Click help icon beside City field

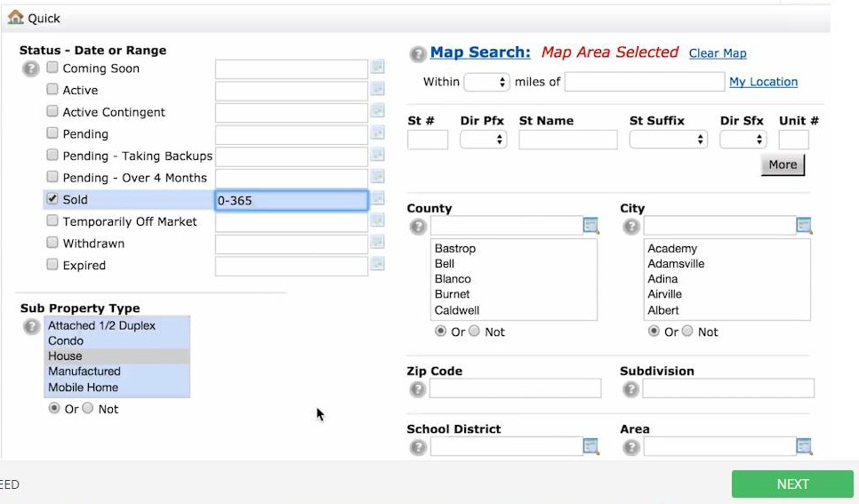(x=631, y=227)
